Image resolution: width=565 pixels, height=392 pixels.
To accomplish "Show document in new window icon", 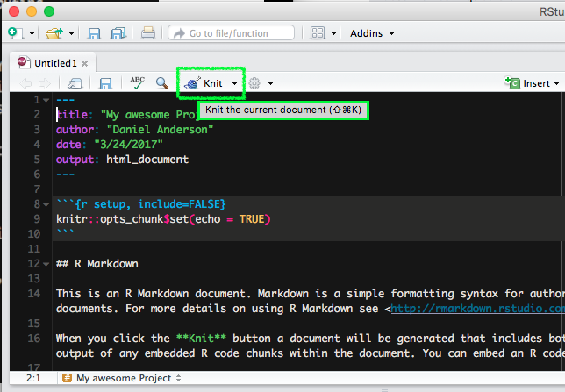I will tap(75, 83).
